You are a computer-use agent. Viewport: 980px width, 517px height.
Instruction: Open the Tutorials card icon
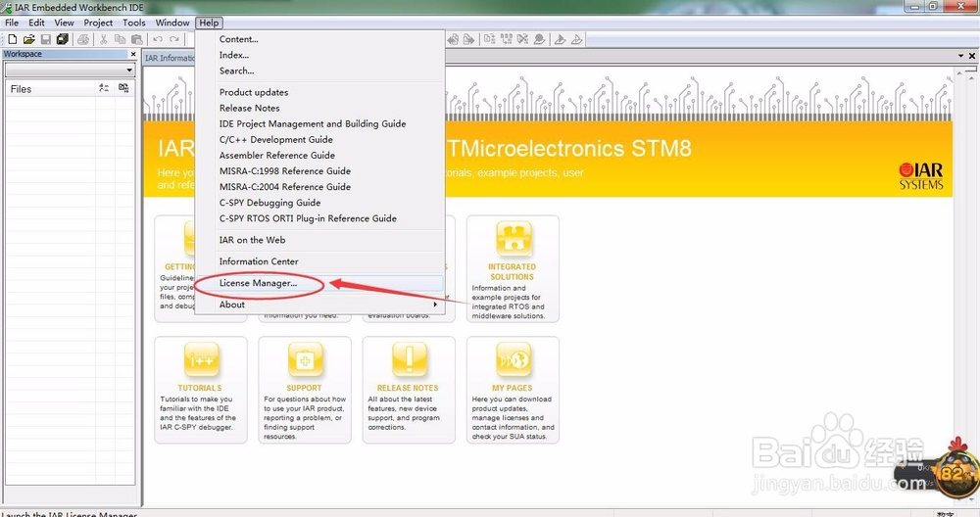(x=201, y=359)
